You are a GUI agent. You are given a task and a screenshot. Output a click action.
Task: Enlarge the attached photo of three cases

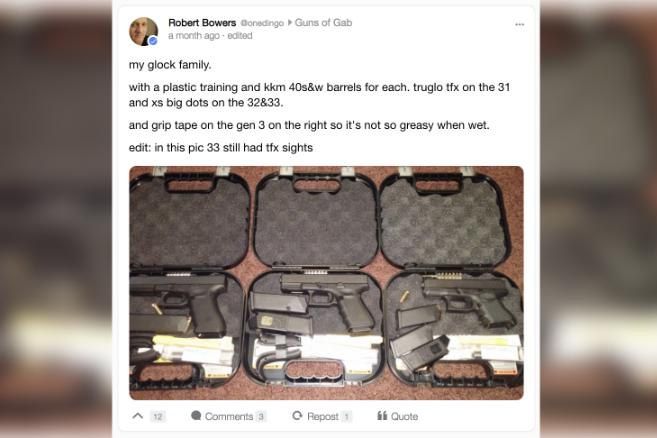pos(326,283)
